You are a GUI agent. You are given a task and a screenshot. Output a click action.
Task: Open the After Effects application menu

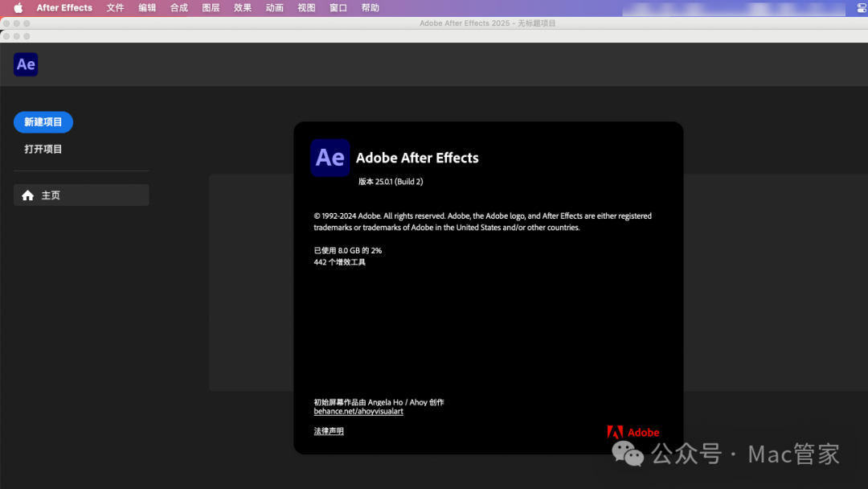[64, 8]
